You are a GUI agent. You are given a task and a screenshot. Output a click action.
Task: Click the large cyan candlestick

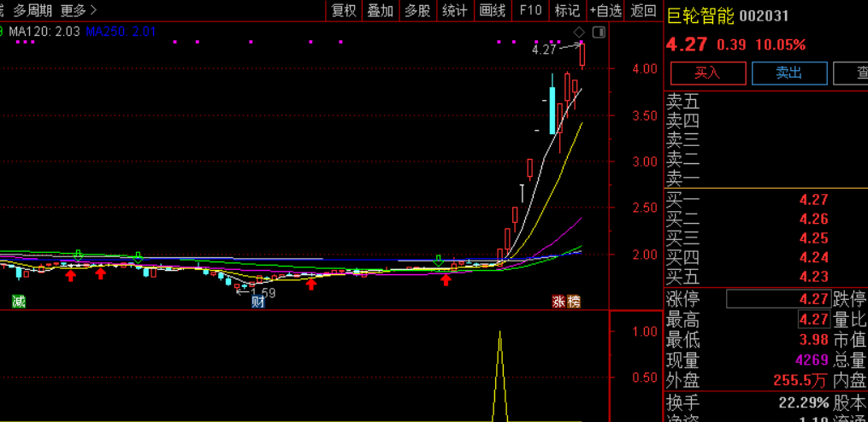pyautogui.click(x=552, y=110)
